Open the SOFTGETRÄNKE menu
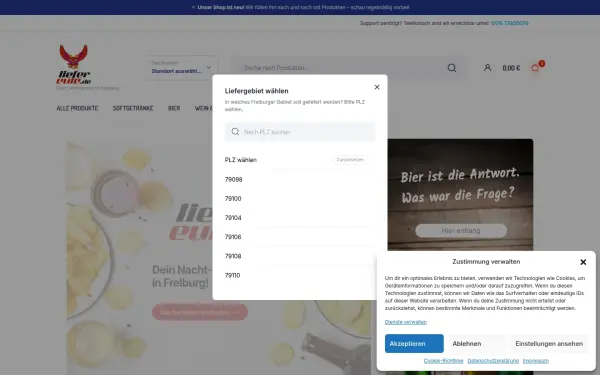 [133, 108]
